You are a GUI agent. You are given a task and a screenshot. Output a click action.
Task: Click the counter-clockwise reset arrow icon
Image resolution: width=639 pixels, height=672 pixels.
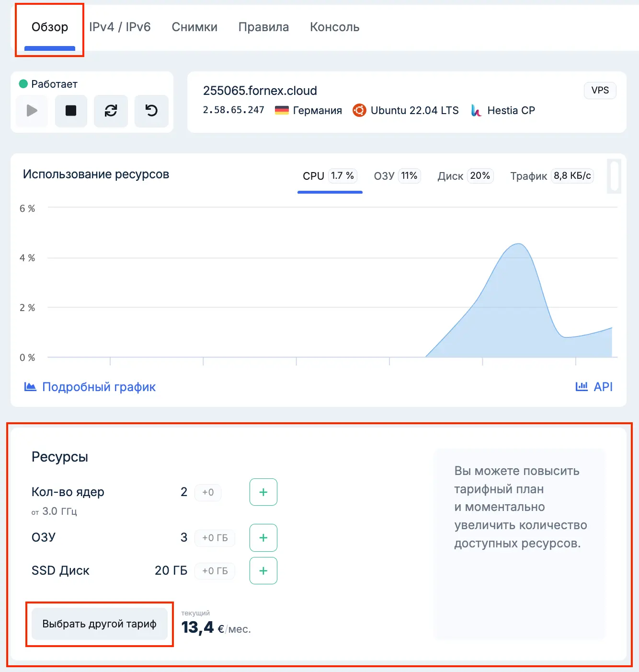pyautogui.click(x=151, y=111)
